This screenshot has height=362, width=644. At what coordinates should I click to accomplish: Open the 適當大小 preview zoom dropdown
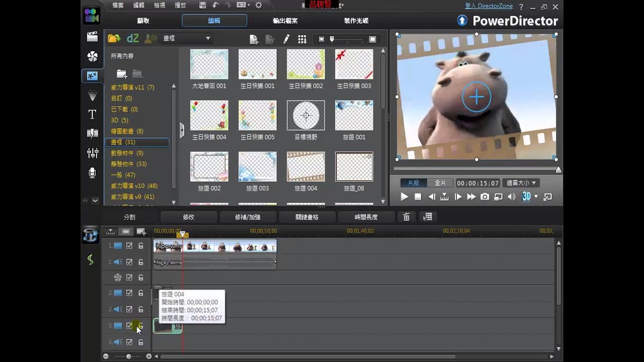[x=521, y=183]
